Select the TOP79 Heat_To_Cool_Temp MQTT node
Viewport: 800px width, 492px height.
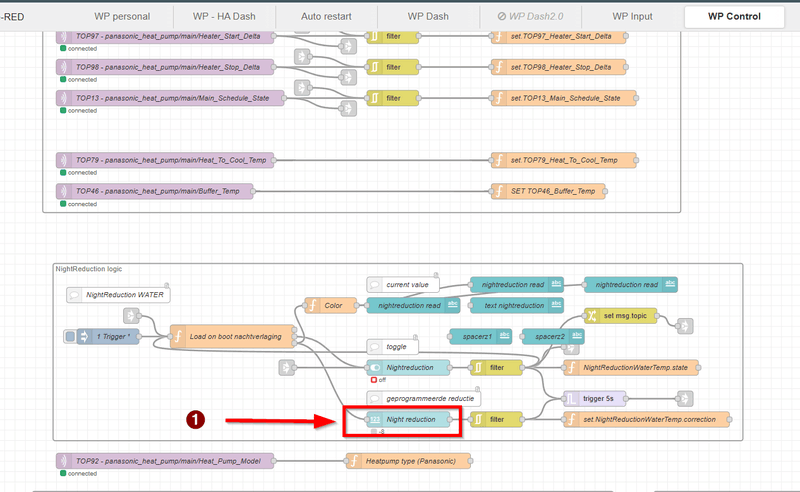tap(165, 160)
